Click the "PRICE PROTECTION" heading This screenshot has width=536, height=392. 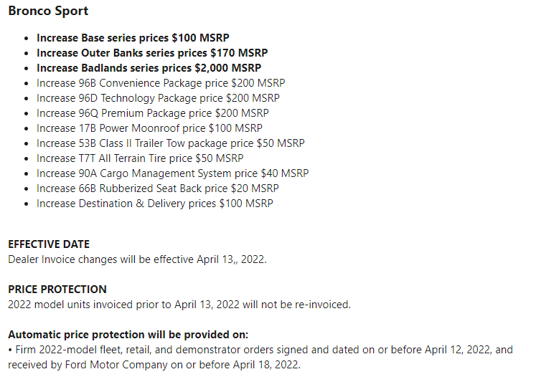click(57, 290)
